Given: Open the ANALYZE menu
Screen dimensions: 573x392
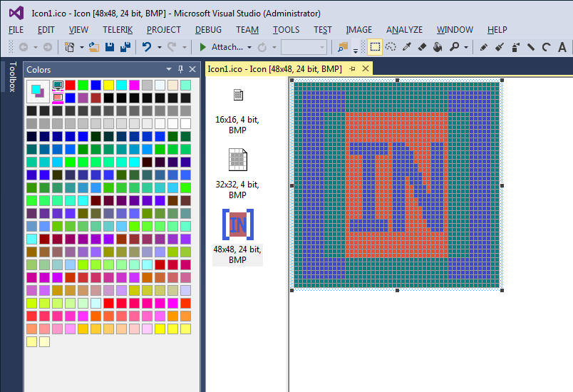Looking at the screenshot, I should (x=404, y=30).
